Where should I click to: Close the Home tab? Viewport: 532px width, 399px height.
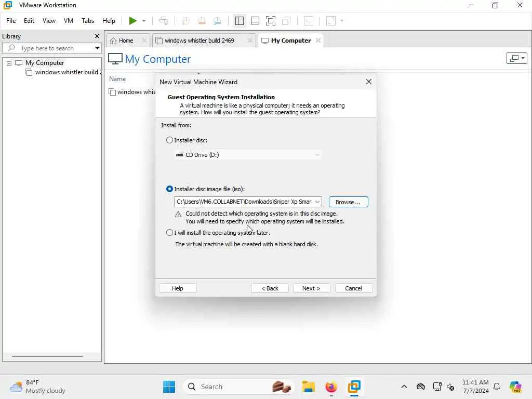point(144,41)
